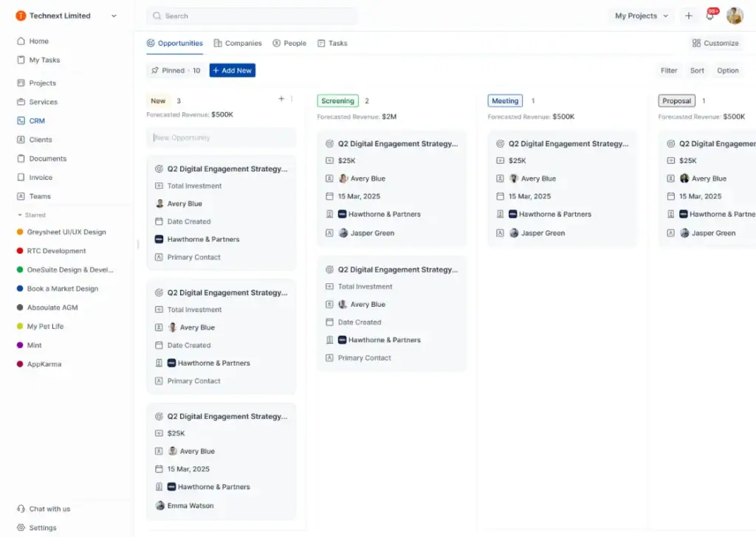Click the $25K value in Meeting card
Image resolution: width=756 pixels, height=537 pixels.
(x=518, y=160)
